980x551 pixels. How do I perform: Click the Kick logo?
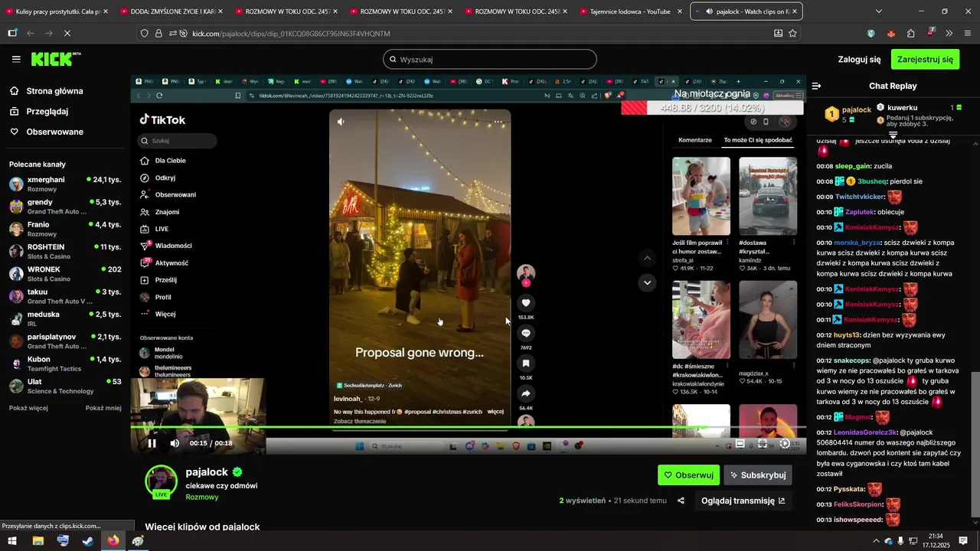pos(55,59)
